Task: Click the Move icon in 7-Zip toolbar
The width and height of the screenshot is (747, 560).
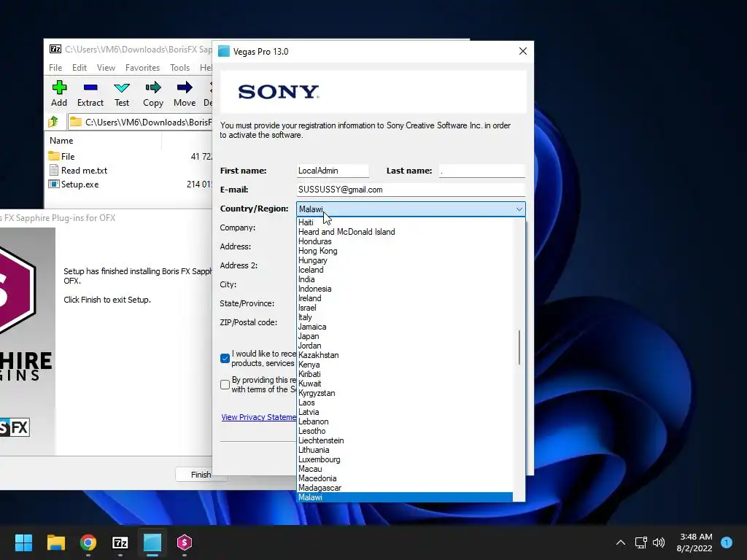Action: [x=185, y=87]
